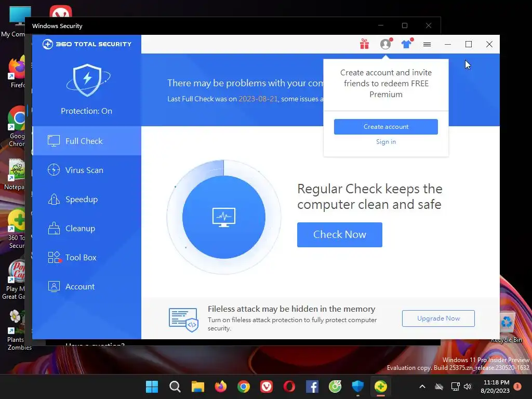Click the cloud sync tray icon

439,387
